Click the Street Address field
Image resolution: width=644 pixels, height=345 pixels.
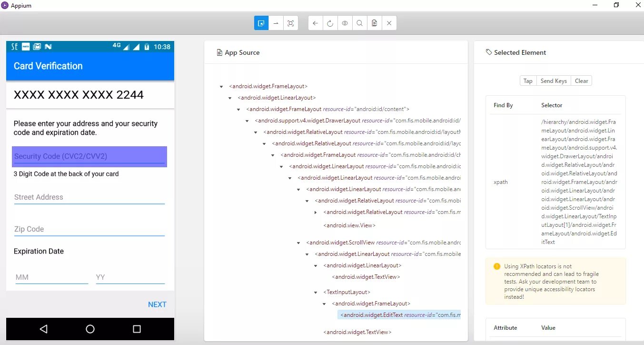coord(89,197)
